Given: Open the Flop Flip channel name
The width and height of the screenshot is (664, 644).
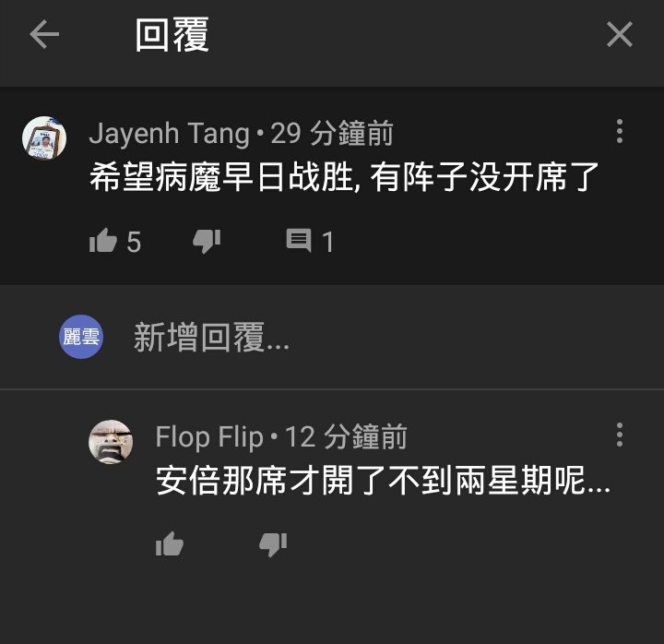Looking at the screenshot, I should tap(209, 436).
